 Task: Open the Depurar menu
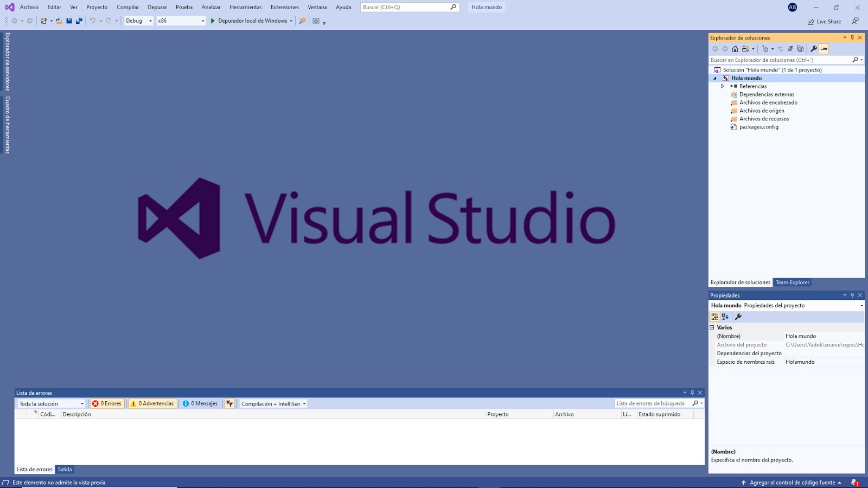[x=157, y=7]
